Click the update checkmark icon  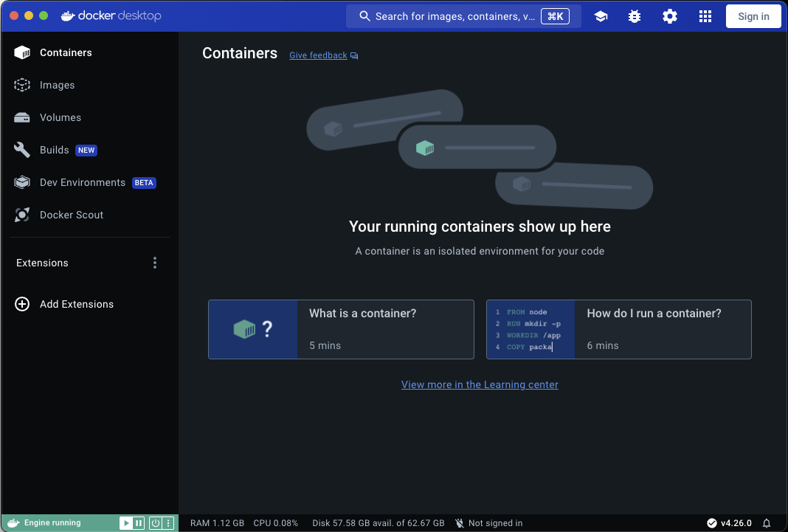(711, 523)
